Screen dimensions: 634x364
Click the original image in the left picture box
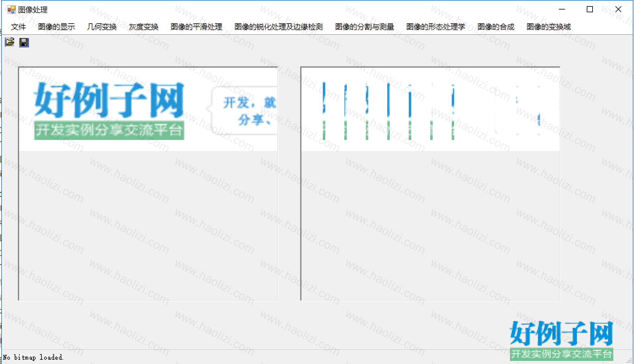pyautogui.click(x=148, y=109)
